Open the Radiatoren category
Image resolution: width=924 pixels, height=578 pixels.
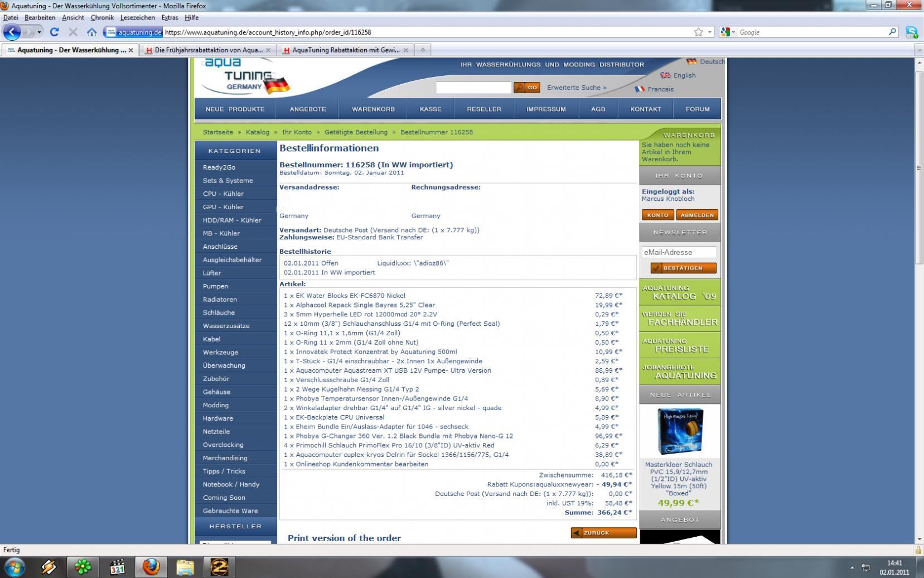click(x=220, y=300)
